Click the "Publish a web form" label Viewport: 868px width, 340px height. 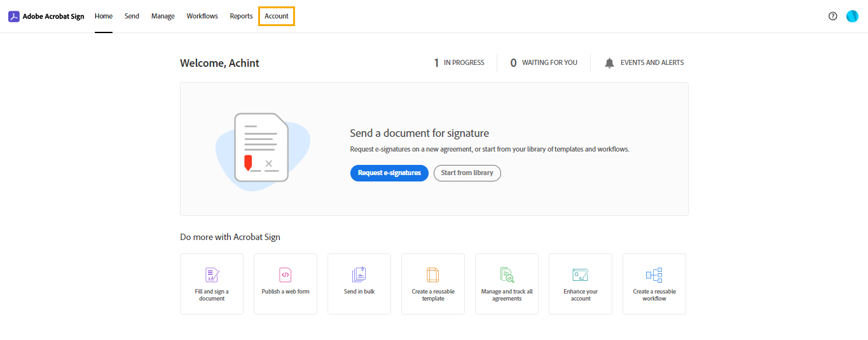point(286,292)
